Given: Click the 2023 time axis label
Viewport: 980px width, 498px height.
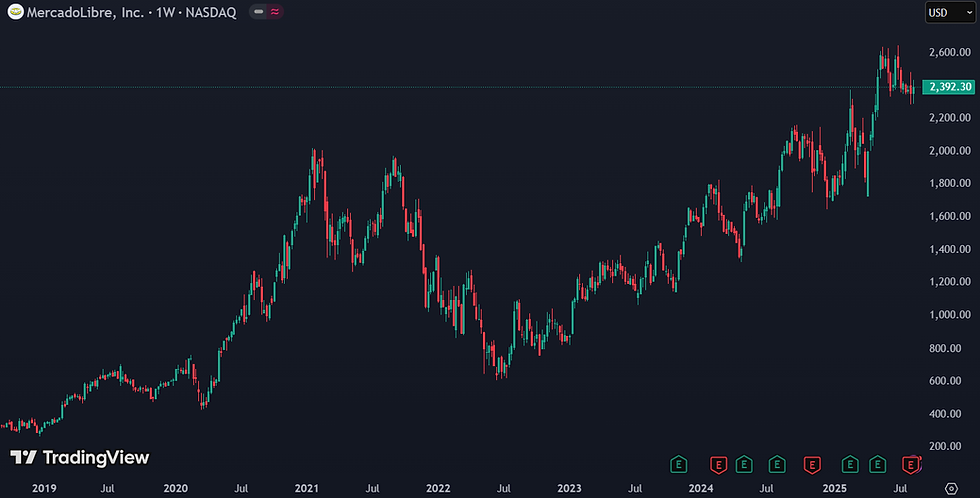Looking at the screenshot, I should (x=569, y=488).
